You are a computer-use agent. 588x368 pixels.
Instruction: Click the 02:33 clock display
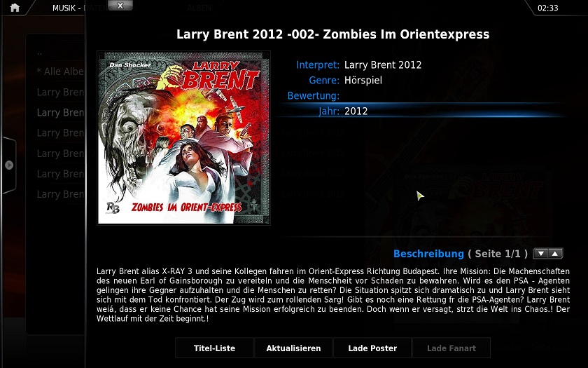pyautogui.click(x=548, y=8)
